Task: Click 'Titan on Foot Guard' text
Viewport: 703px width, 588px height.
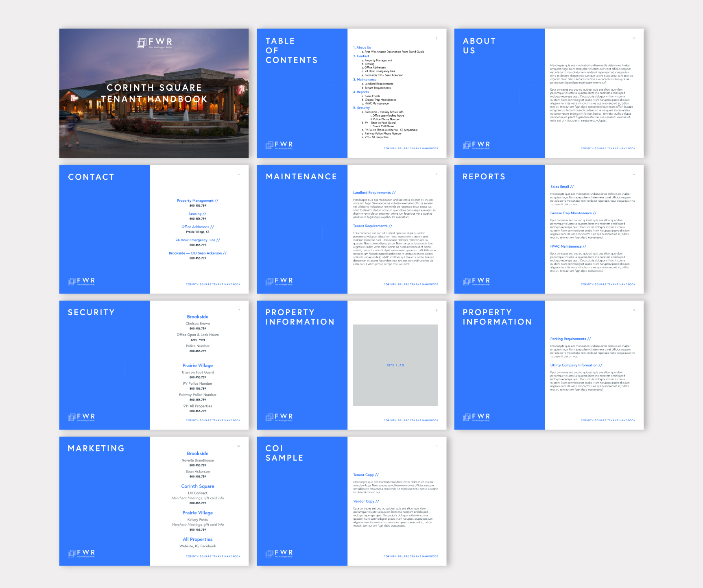Action: tap(198, 372)
